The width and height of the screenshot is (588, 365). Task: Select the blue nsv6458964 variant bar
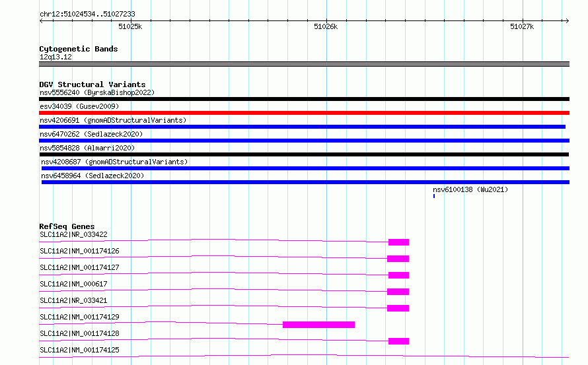tap(305, 182)
